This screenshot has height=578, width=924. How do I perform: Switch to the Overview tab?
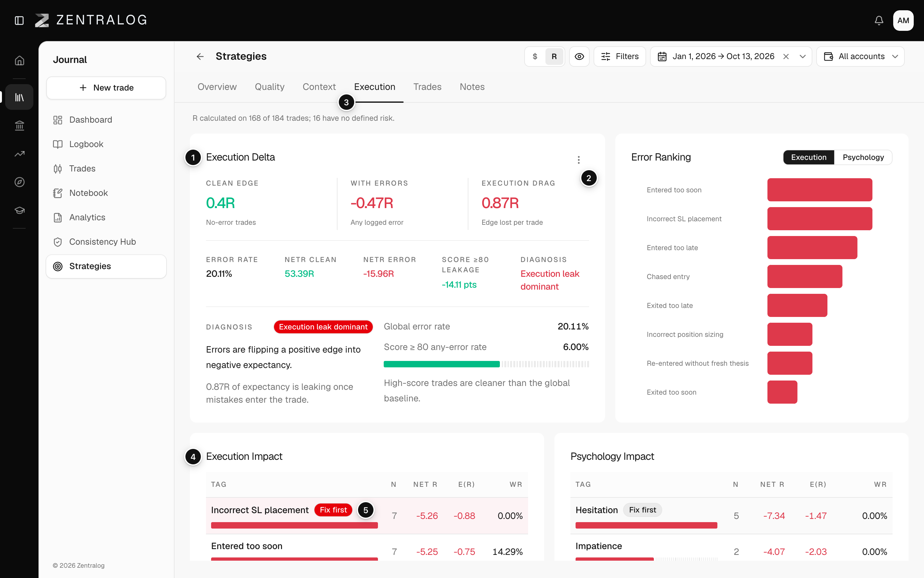click(x=217, y=87)
